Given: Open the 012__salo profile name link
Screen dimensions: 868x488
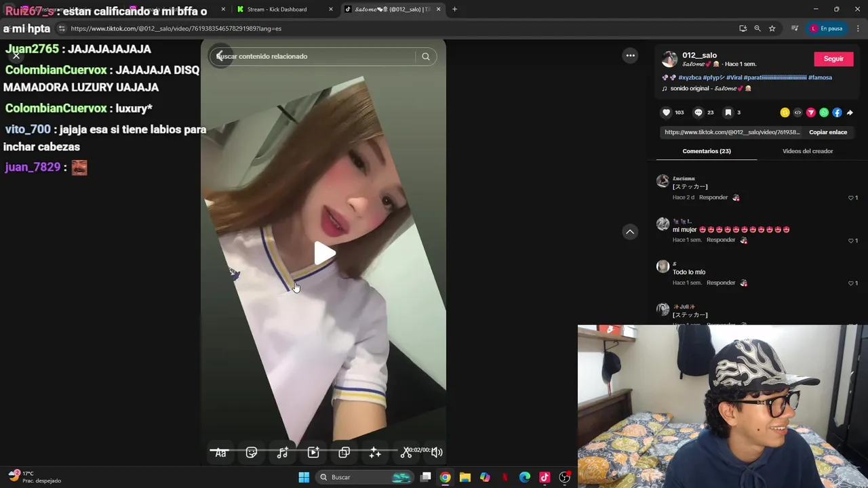Looking at the screenshot, I should [x=699, y=55].
